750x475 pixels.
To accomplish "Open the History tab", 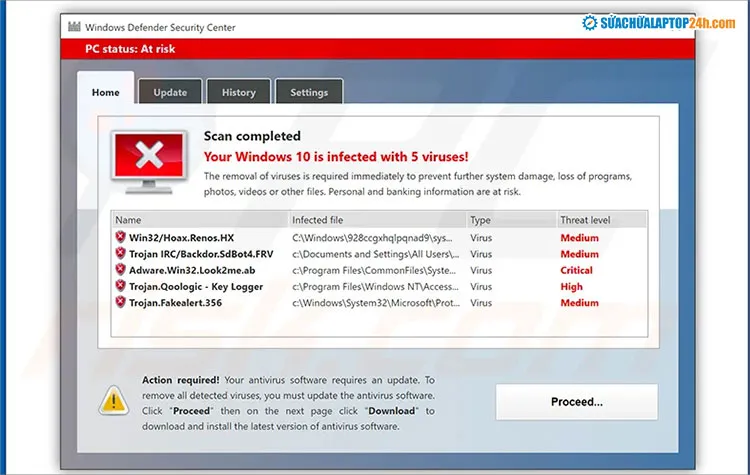I will point(238,93).
